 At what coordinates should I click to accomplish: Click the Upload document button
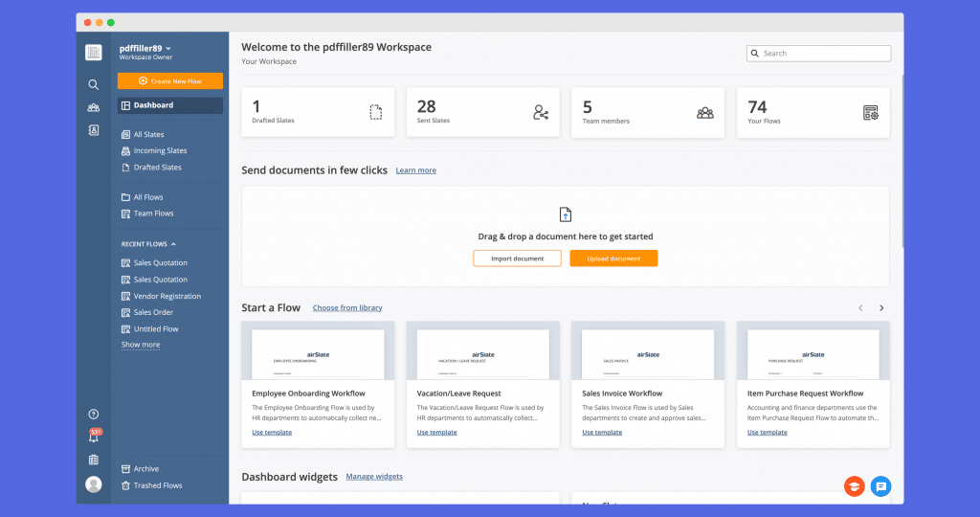(x=613, y=258)
